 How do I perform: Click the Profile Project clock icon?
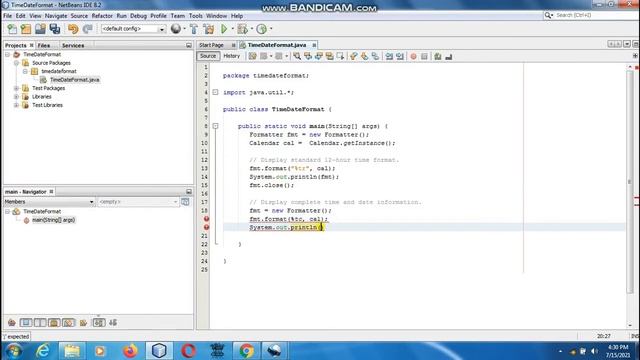click(262, 29)
